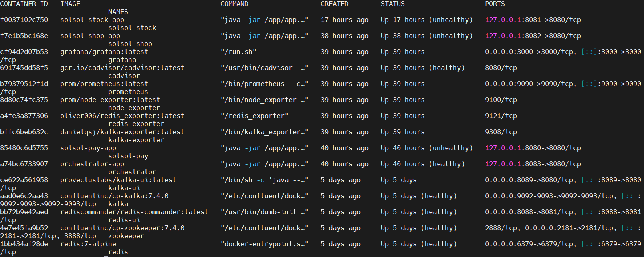The image size is (644, 257).
Task: Click the "/run.sh" command text
Action: point(238,52)
